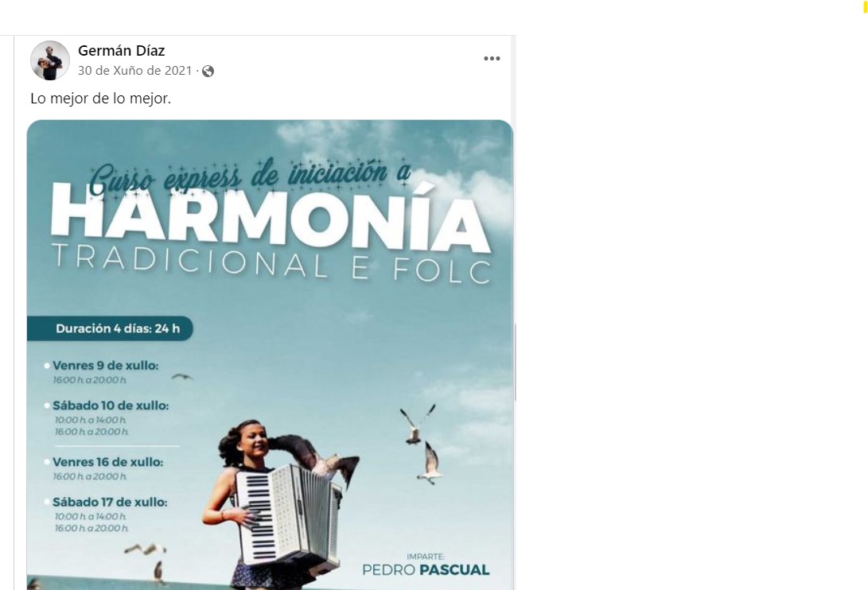Image resolution: width=868 pixels, height=590 pixels.
Task: Open the three-dots post options menu
Action: pyautogui.click(x=492, y=59)
